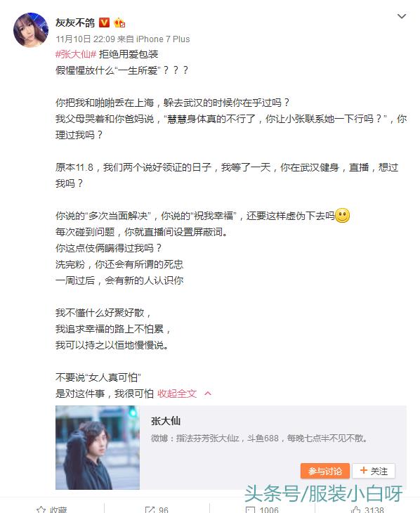The height and width of the screenshot is (513, 420).
Task: Open the #张大仙# hashtag topic
Action: click(76, 54)
